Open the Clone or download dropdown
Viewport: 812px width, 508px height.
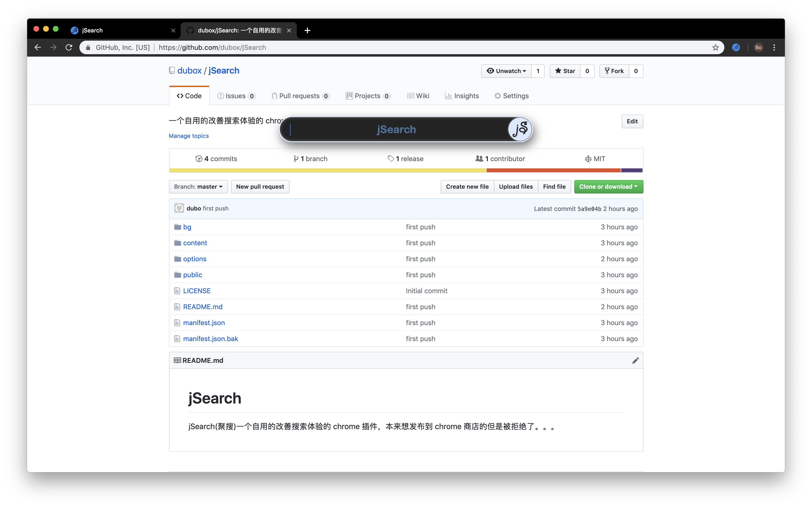pyautogui.click(x=608, y=187)
